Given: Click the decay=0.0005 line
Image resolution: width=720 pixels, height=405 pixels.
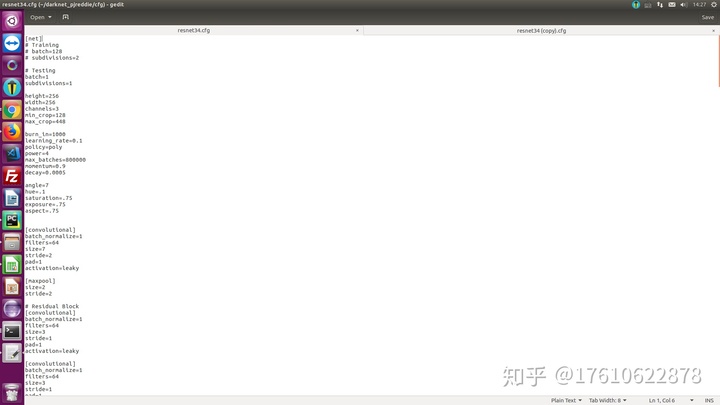Looking at the screenshot, I should [45, 173].
